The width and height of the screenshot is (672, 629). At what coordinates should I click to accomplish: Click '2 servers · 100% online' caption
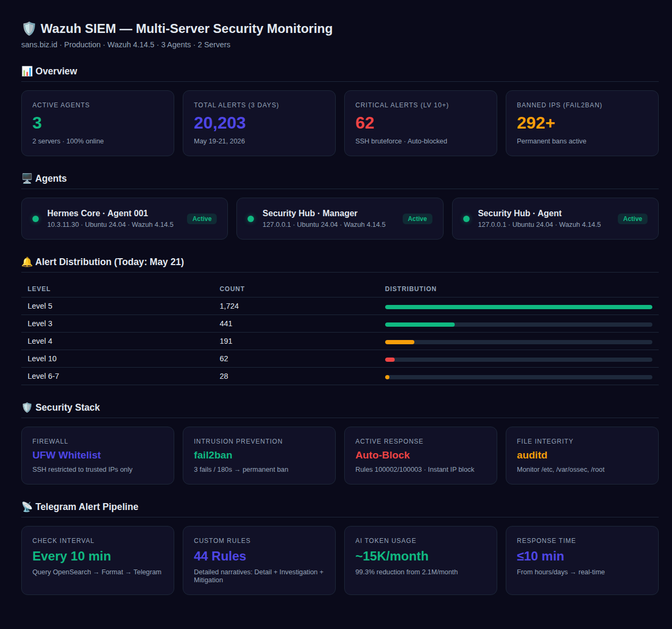[x=68, y=141]
